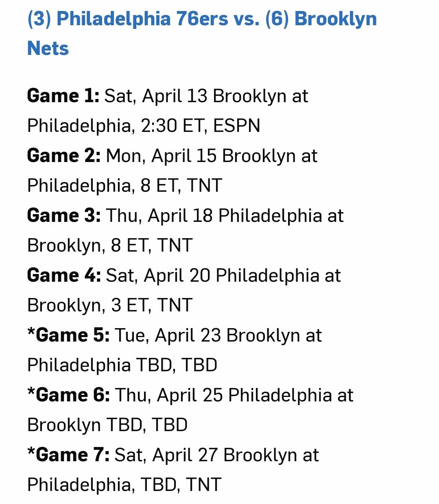Select the Tue, April 23 date text
The image size is (439, 504).
coord(168,336)
